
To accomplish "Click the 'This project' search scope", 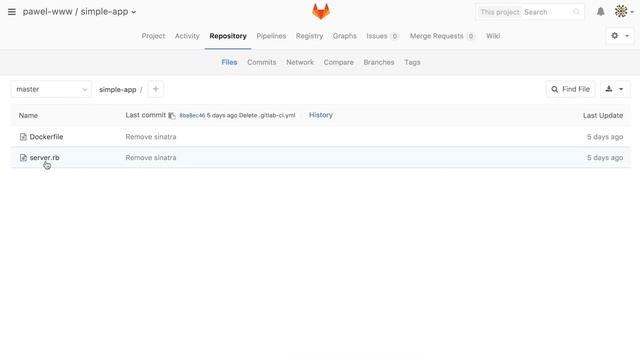I will point(500,12).
